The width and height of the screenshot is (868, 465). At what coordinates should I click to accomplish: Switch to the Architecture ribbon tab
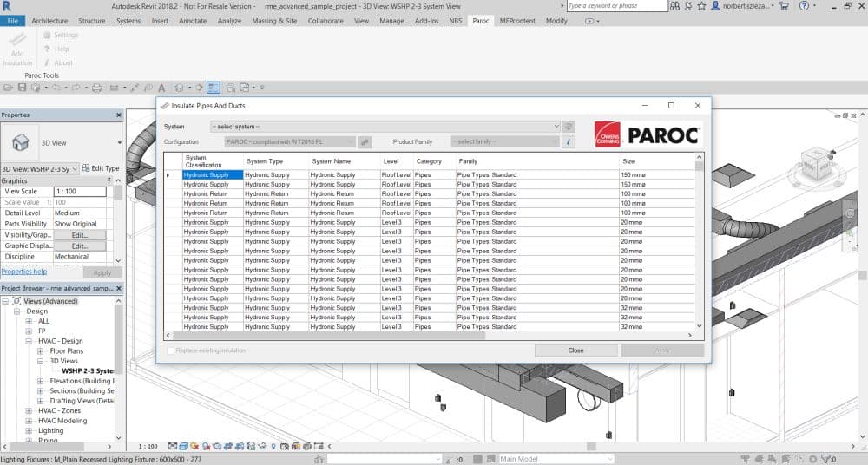point(49,21)
